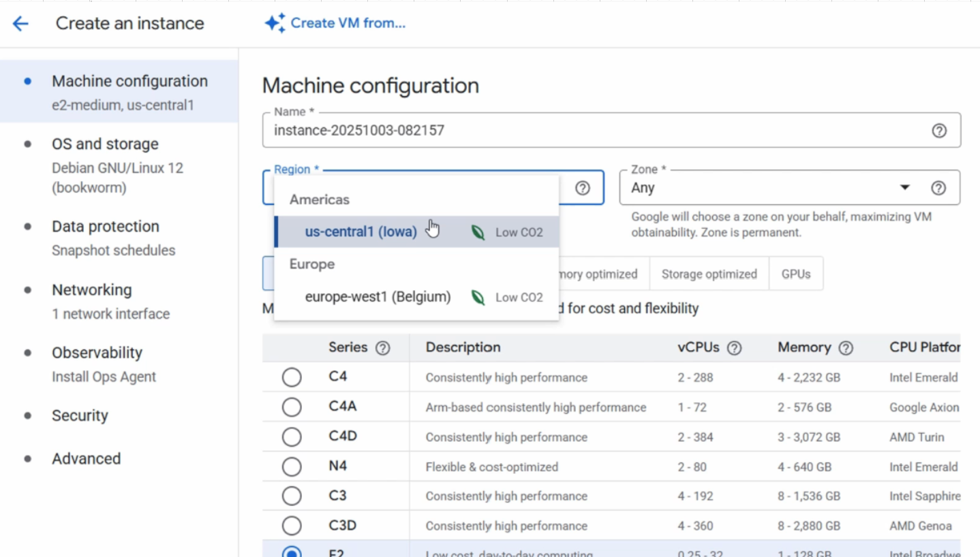The image size is (980, 557).
Task: Click the '8 - 1,536 GB' memory cell
Action: click(x=809, y=496)
